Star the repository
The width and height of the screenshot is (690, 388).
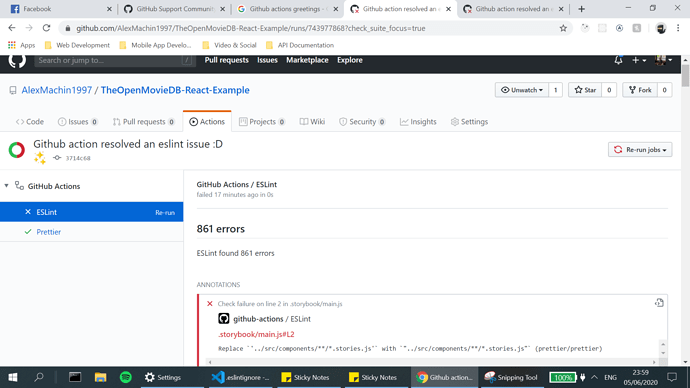click(x=585, y=90)
